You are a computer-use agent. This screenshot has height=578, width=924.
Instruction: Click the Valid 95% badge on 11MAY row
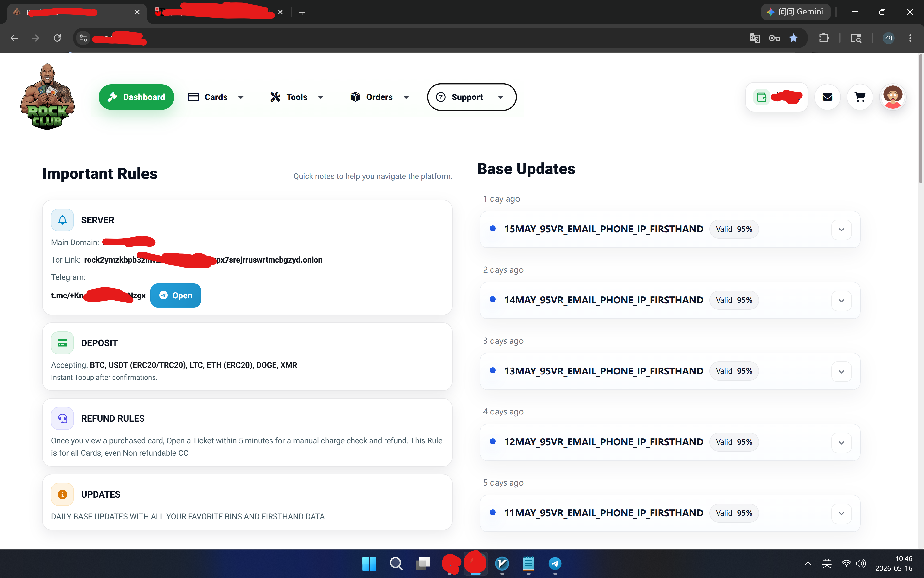coord(734,513)
